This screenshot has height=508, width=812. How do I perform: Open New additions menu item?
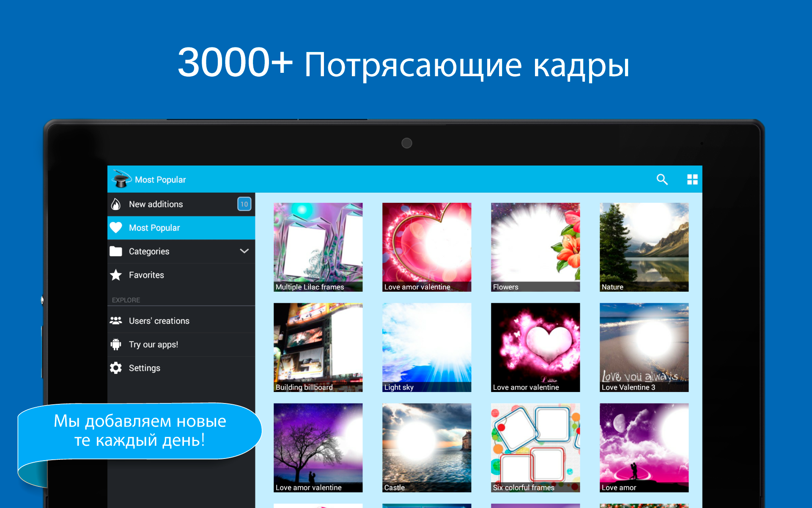click(x=181, y=204)
